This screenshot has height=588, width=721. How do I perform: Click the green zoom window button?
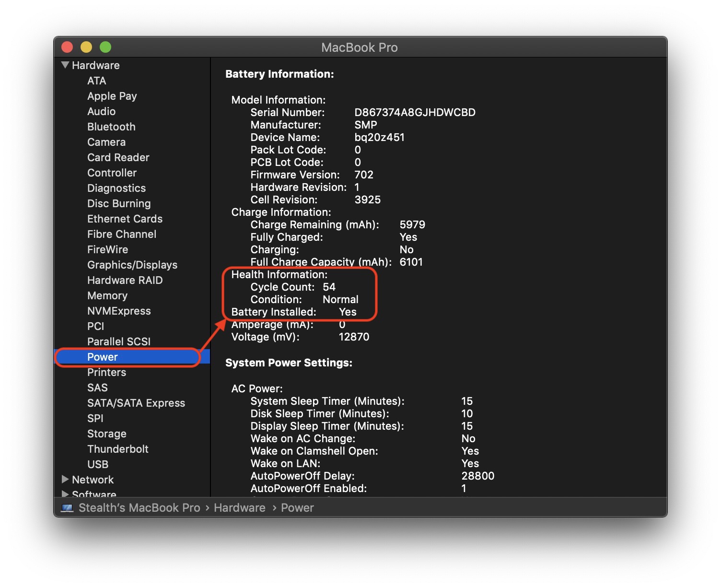coord(105,47)
